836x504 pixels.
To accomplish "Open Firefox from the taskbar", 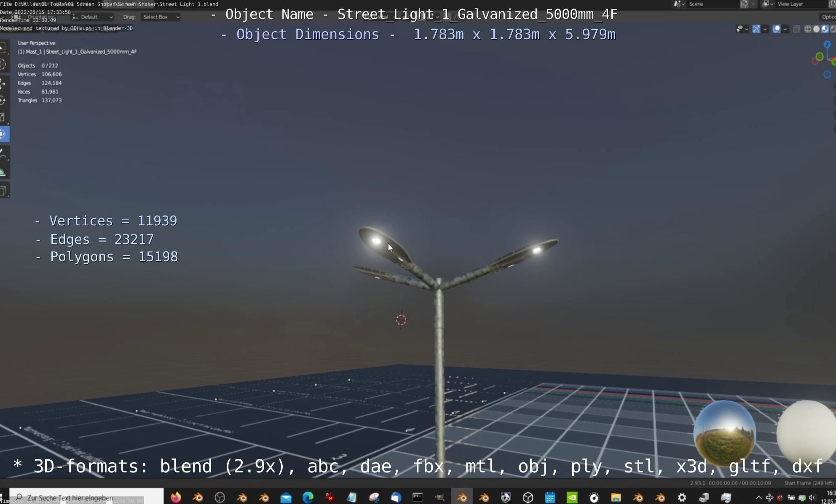I will coord(176,498).
